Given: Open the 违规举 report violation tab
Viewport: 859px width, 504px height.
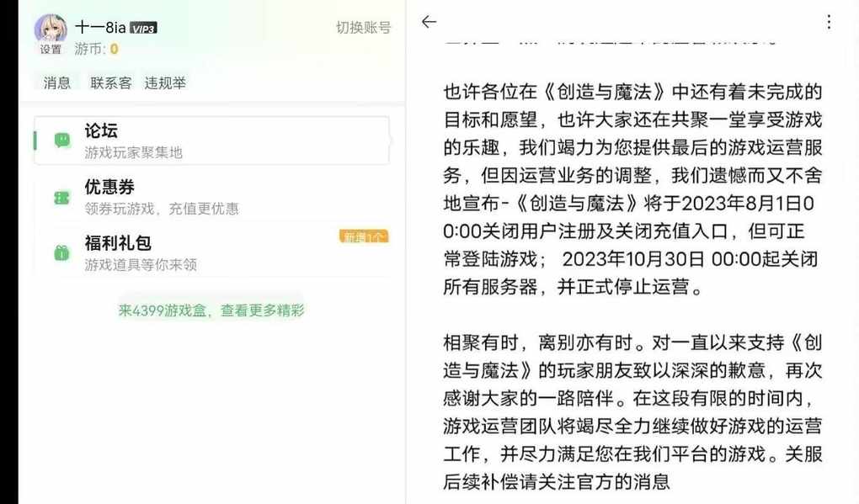Looking at the screenshot, I should (165, 82).
